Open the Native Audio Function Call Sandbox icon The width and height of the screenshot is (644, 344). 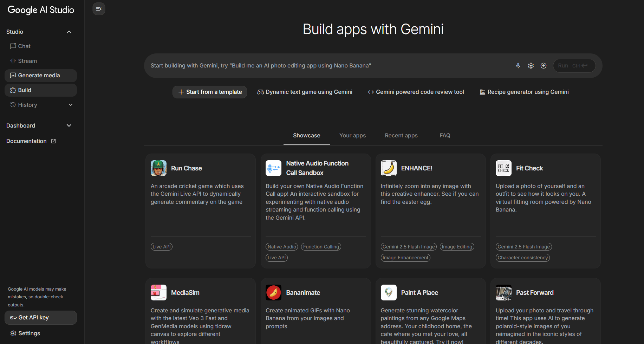pos(273,168)
